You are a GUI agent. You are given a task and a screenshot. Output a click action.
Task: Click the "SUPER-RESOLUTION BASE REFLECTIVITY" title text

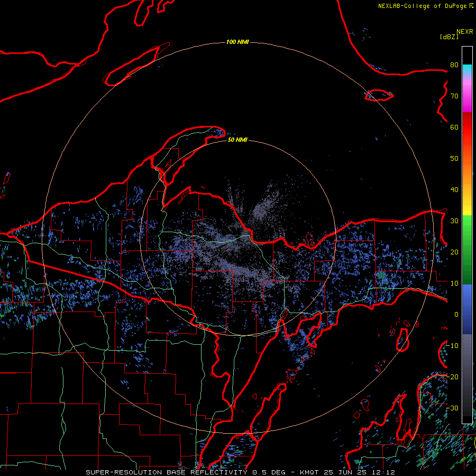pyautogui.click(x=167, y=472)
